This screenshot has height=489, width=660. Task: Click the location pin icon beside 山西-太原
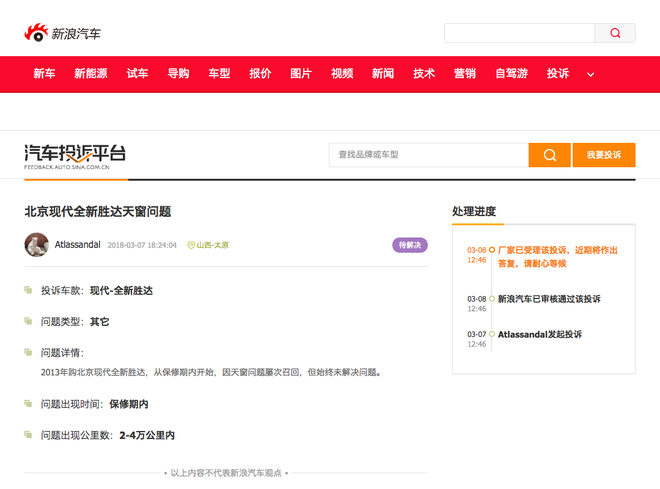click(x=191, y=245)
